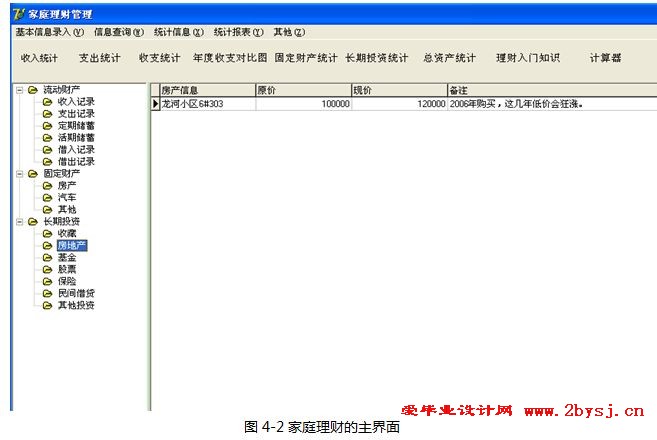Open the 股票 folder icon
This screenshot has height=440, width=657.
[47, 270]
